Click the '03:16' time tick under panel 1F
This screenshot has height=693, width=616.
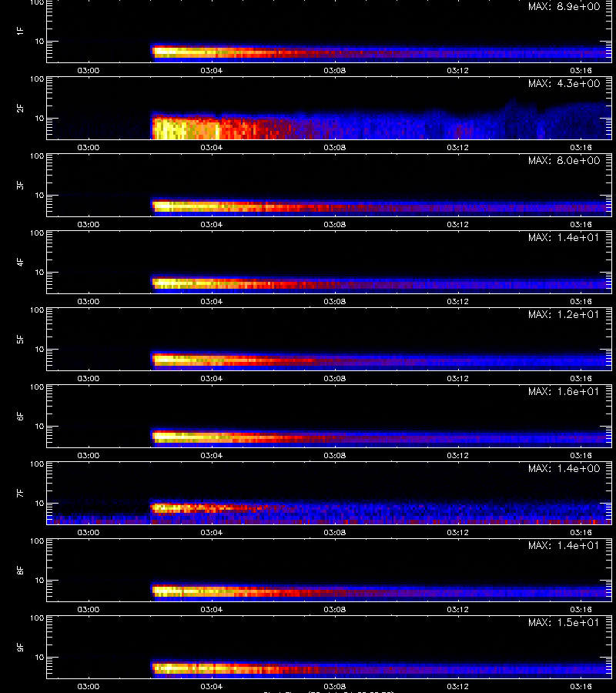[x=581, y=70]
